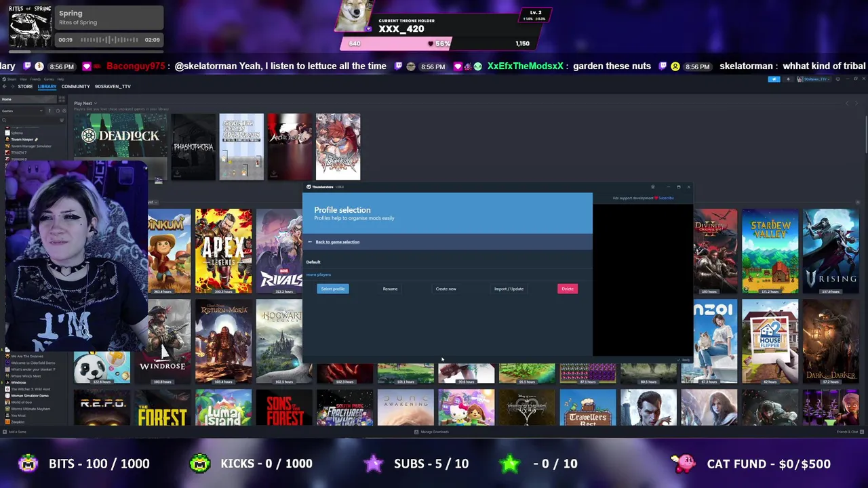
Task: Open the 90SRAVEN_TTV profile tab
Action: pyautogui.click(x=113, y=87)
